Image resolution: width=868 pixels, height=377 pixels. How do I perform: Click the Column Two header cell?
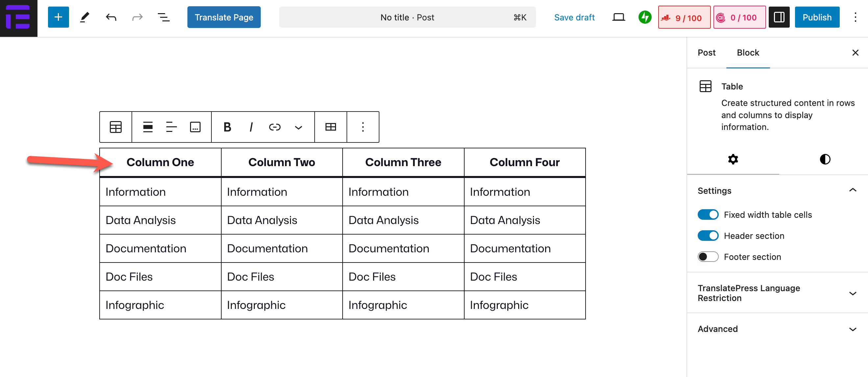[282, 162]
